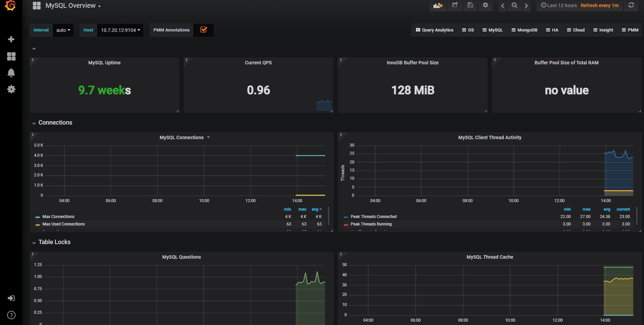The width and height of the screenshot is (644, 325).
Task: Click the Current QPS sparkline graph
Action: [324, 105]
